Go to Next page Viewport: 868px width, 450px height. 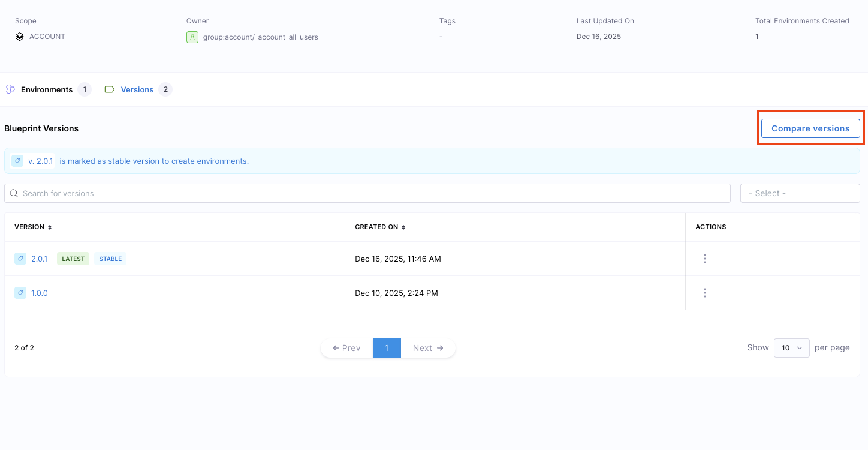click(x=428, y=348)
